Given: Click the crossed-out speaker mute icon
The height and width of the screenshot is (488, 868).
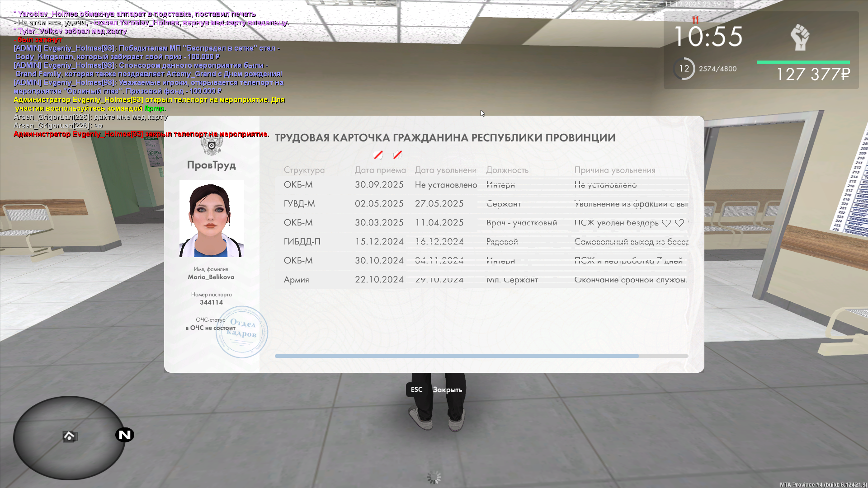Looking at the screenshot, I should 397,155.
